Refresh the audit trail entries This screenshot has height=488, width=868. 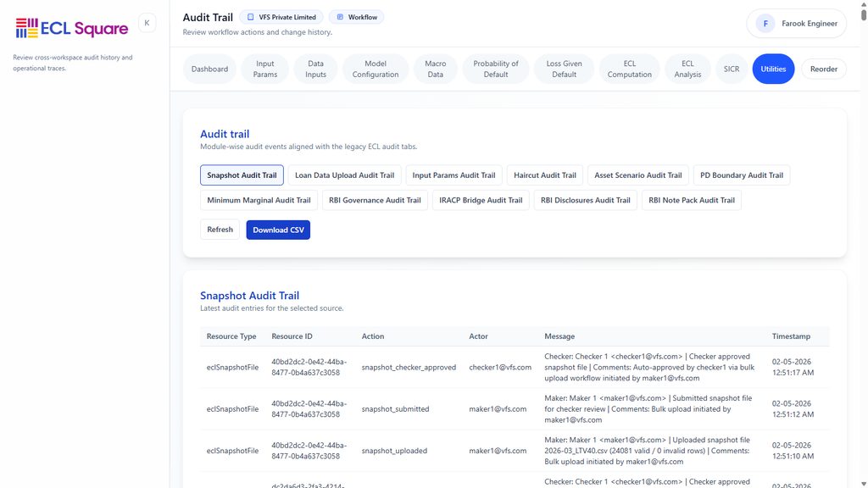click(x=220, y=230)
